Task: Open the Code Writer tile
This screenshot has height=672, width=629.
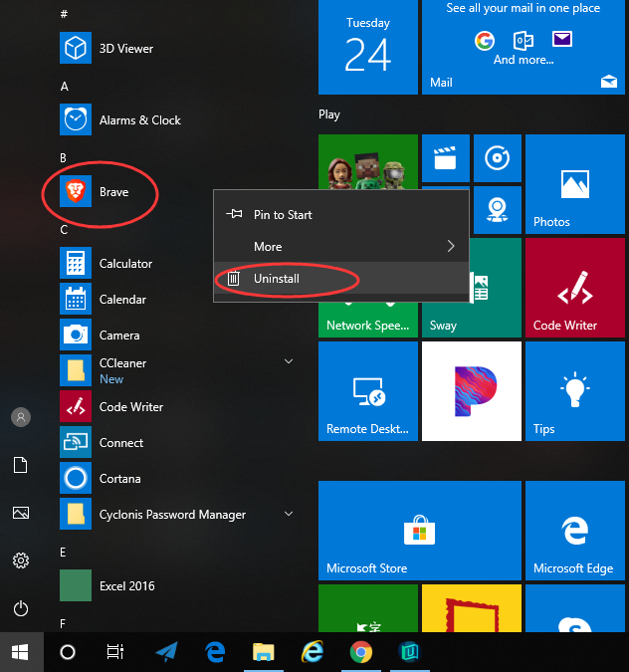Action: click(x=575, y=288)
